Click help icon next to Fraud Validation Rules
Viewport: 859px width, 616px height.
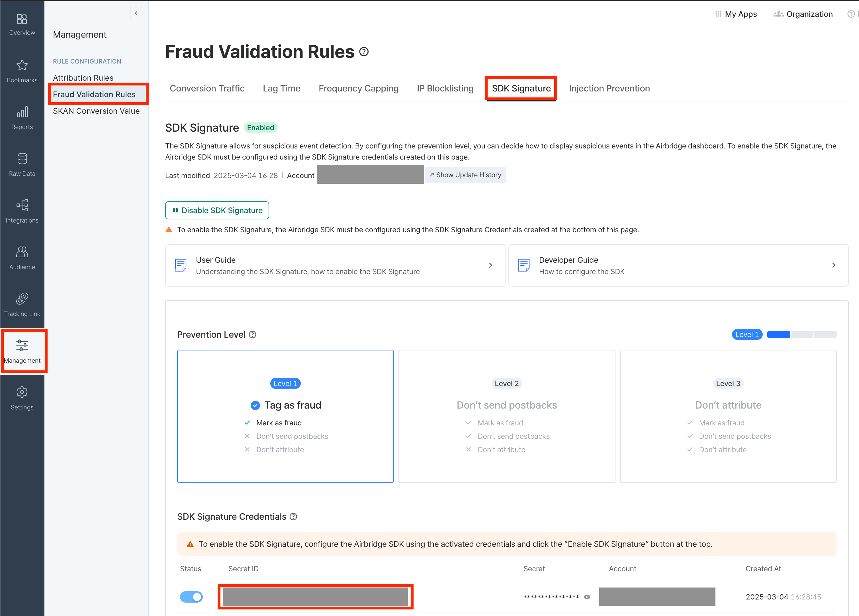tap(364, 52)
